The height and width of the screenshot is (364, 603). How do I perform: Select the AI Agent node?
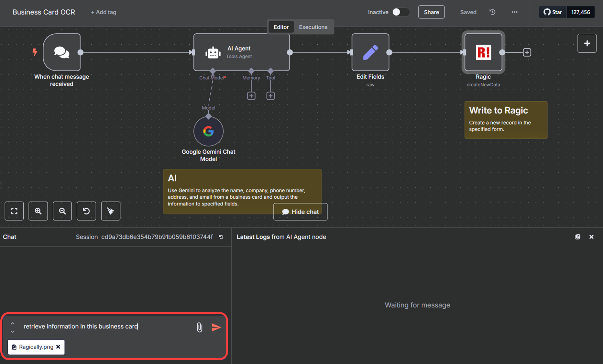coord(241,52)
